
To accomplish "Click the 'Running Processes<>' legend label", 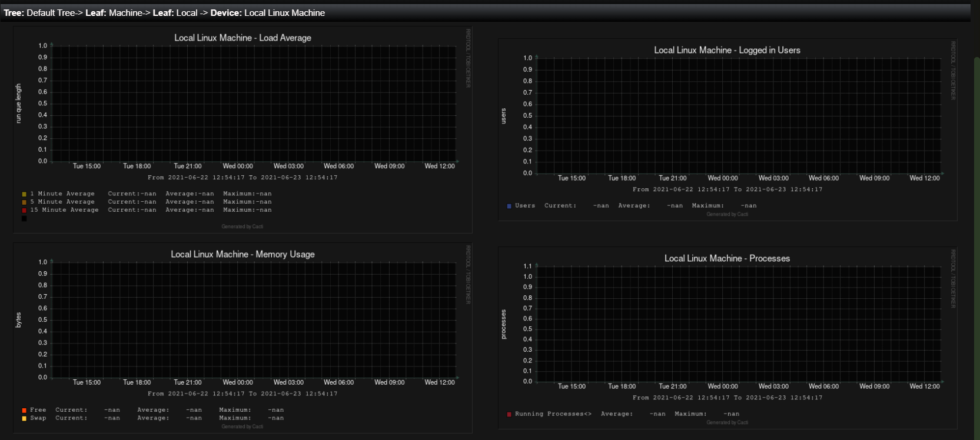I will pos(553,414).
